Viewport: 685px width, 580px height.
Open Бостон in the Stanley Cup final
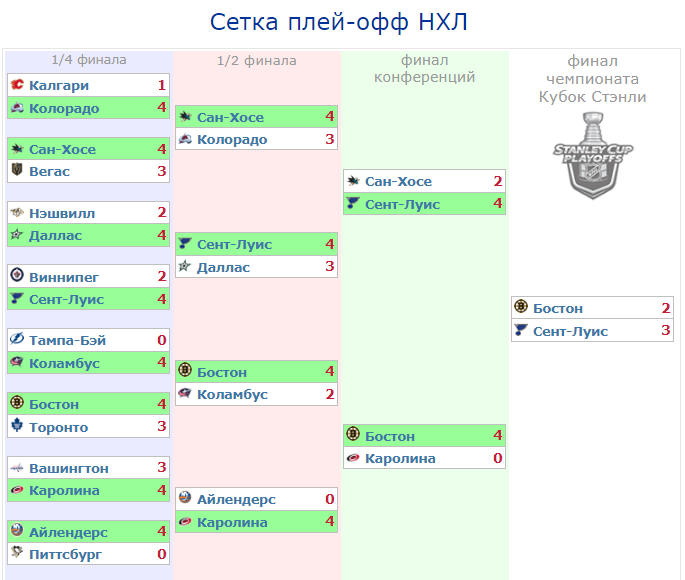coord(558,308)
